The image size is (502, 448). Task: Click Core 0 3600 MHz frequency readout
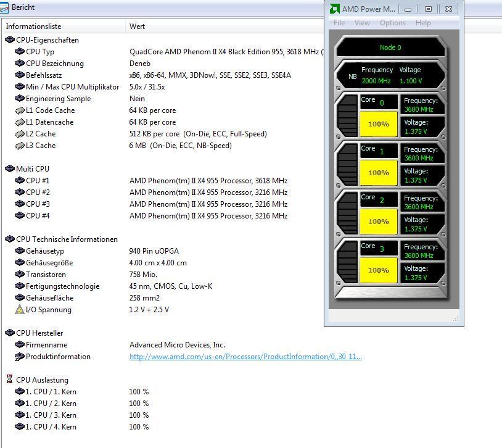click(419, 109)
